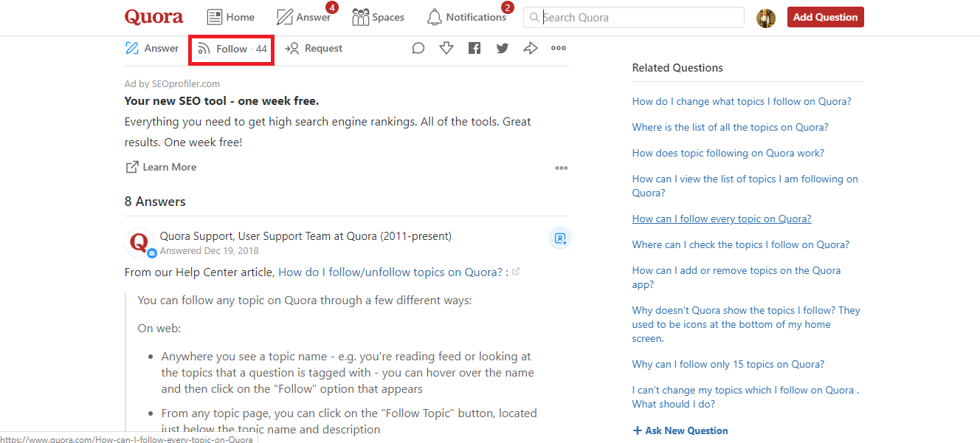This screenshot has width=980, height=443.
Task: Open 'Why can I follow only 15 topics'
Action: pos(728,364)
